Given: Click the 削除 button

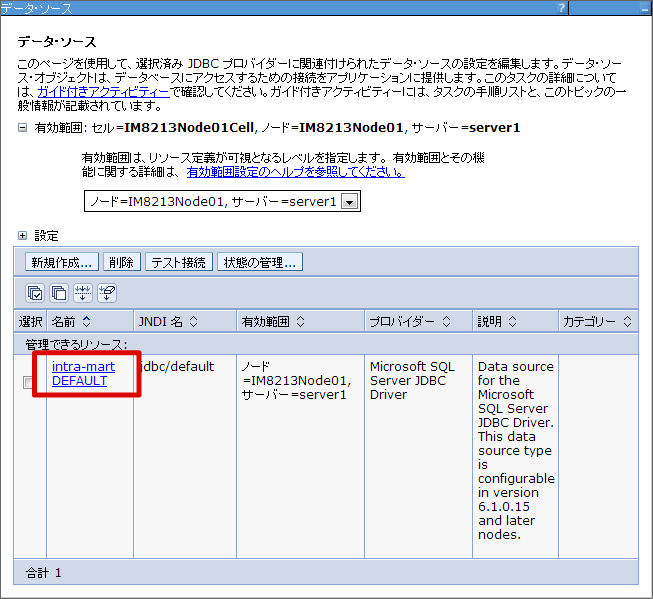Looking at the screenshot, I should point(121,262).
